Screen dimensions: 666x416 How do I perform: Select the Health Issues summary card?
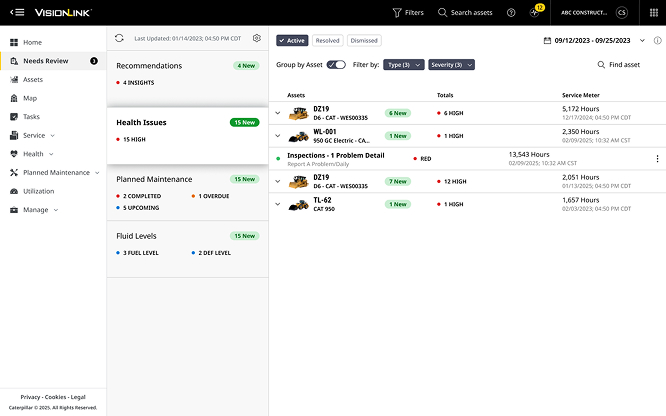(187, 136)
